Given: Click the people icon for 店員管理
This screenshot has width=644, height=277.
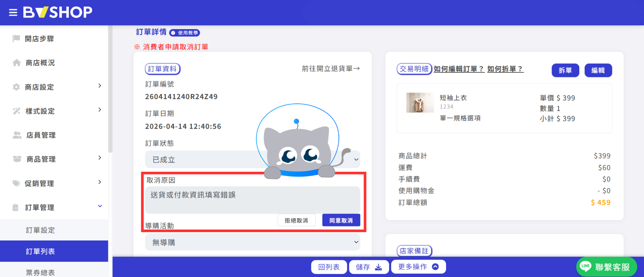Looking at the screenshot, I should click(17, 135).
